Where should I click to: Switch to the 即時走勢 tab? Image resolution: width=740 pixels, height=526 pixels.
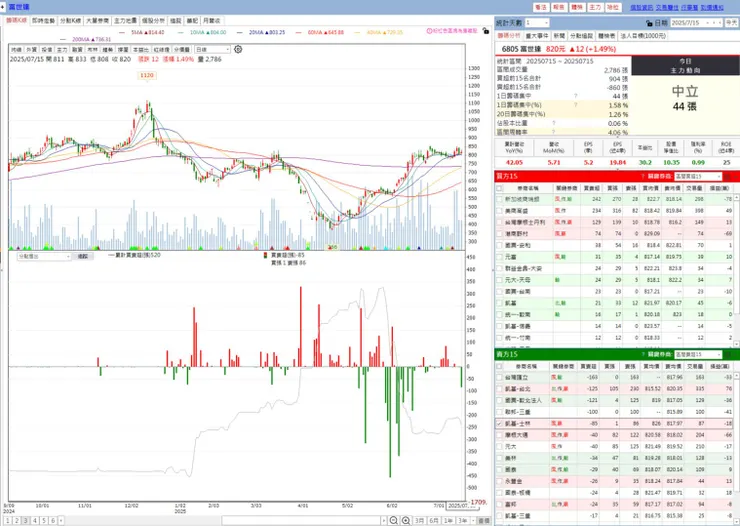(43, 21)
